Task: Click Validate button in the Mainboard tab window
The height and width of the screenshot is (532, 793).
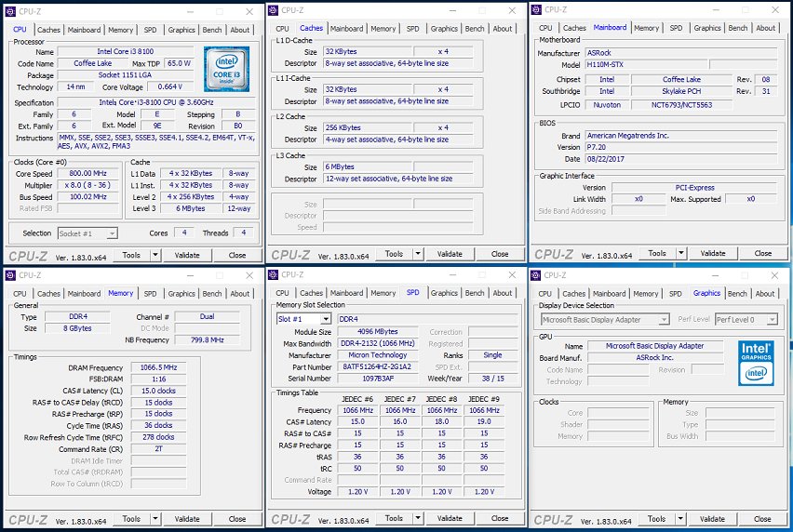Action: click(713, 253)
